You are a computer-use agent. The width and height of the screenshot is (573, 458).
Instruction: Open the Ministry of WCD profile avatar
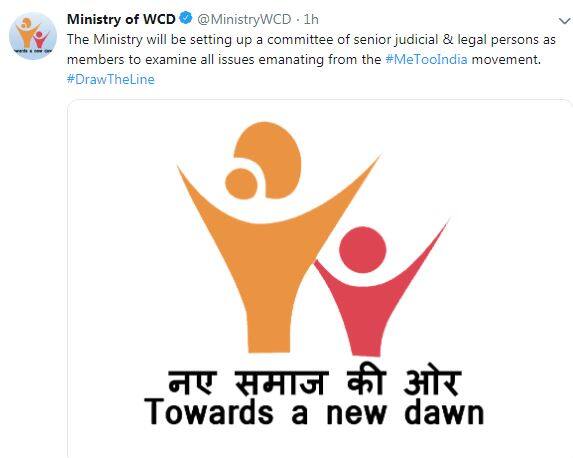[33, 36]
